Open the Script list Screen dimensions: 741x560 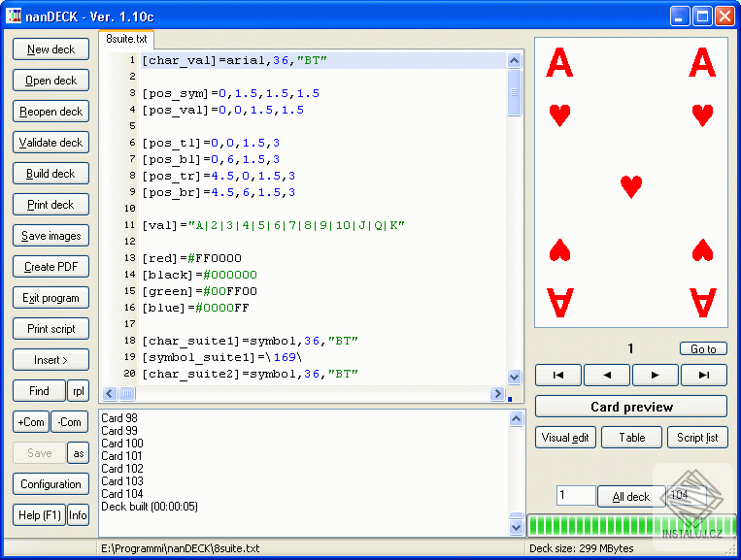[x=697, y=438]
